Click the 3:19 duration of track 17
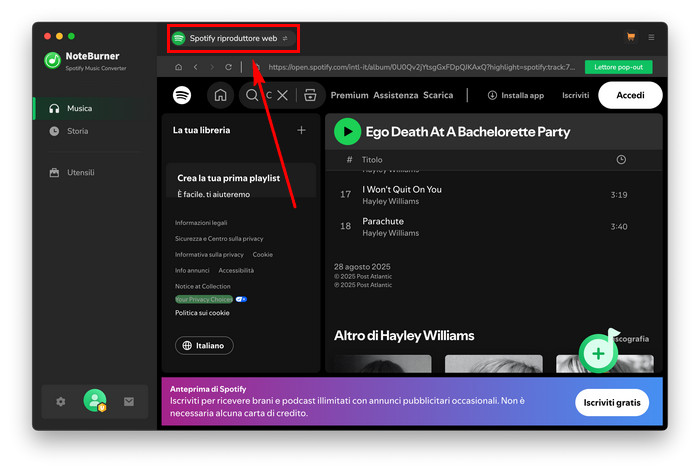The image size is (700, 473). 619,195
